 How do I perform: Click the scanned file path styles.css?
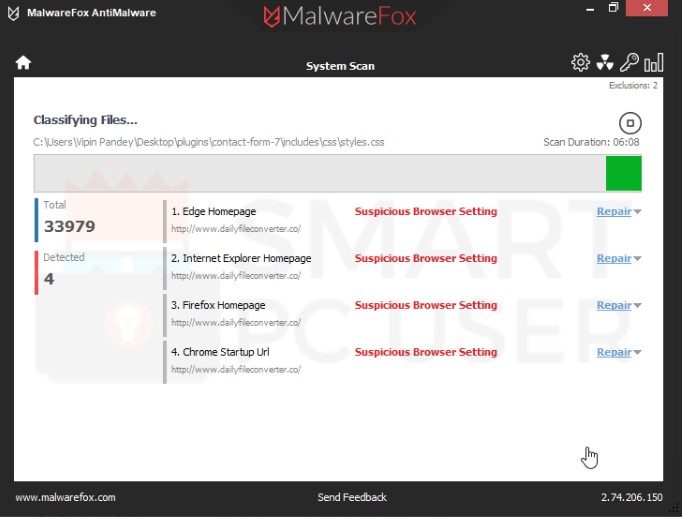(x=209, y=142)
